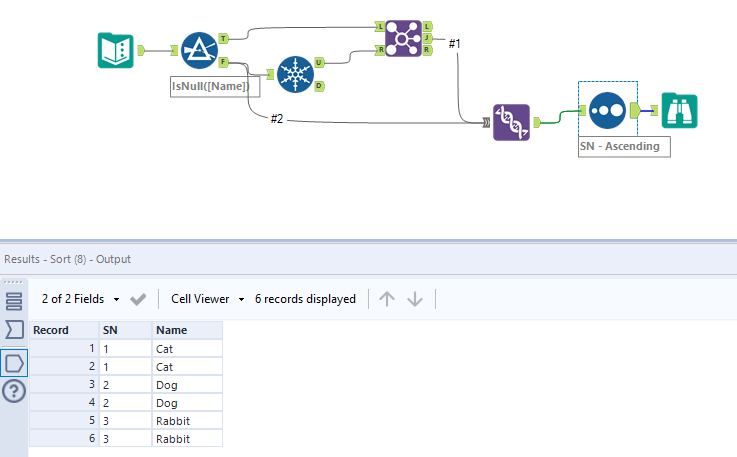Select Name cell Dog in record 3
Image resolution: width=737 pixels, height=457 pixels.
click(x=187, y=385)
